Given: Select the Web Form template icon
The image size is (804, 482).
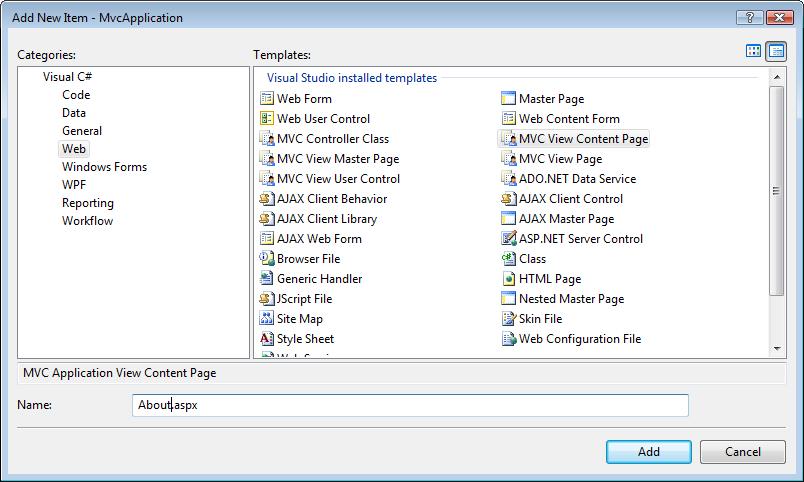Looking at the screenshot, I should [x=267, y=98].
